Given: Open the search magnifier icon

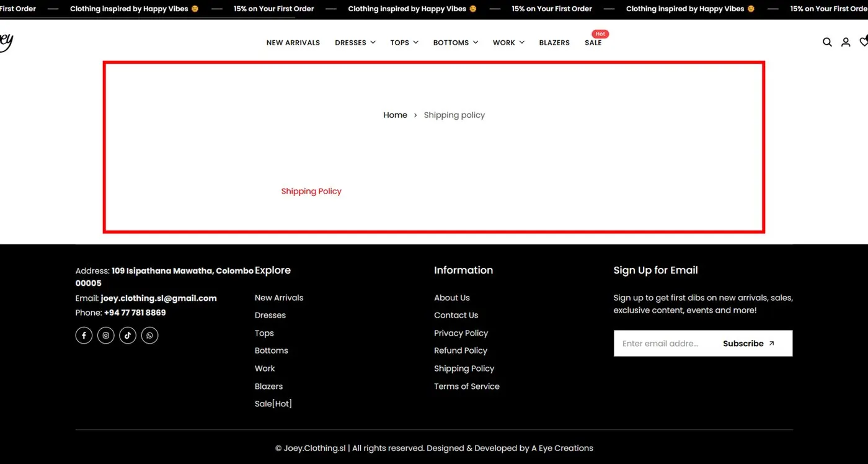Looking at the screenshot, I should pyautogui.click(x=827, y=42).
